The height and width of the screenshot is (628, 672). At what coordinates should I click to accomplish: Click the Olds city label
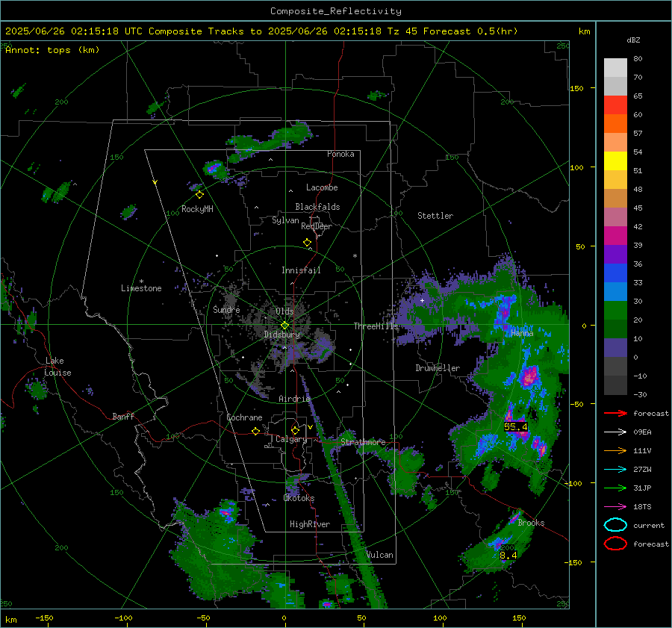tap(284, 311)
